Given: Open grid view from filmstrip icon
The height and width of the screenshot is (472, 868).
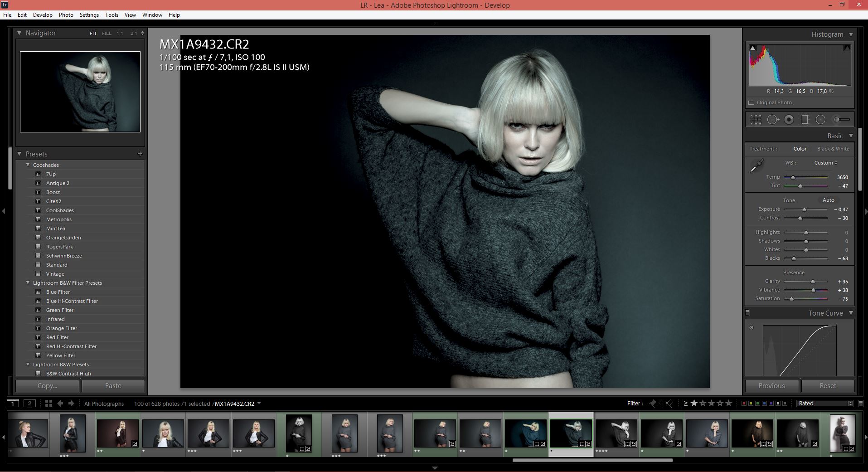Looking at the screenshot, I should [48, 404].
